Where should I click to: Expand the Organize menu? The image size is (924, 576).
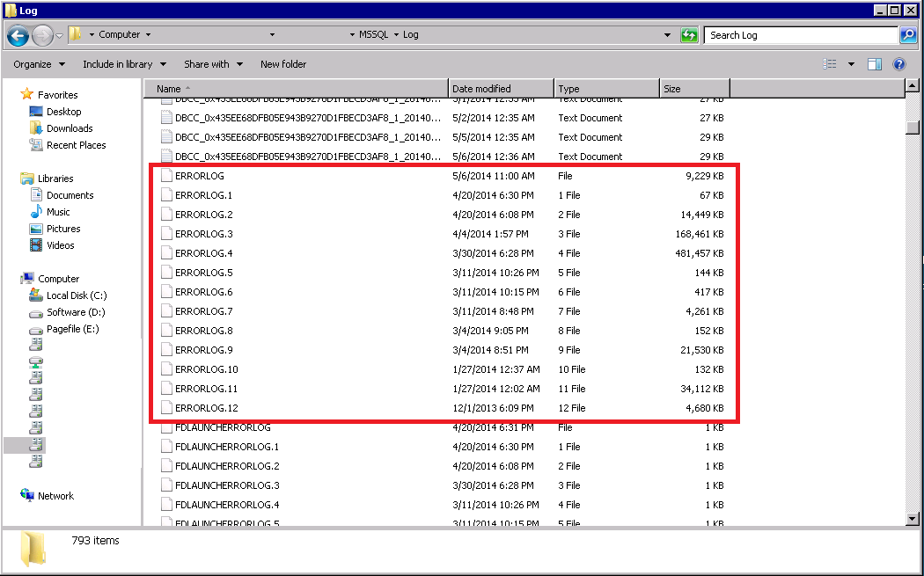click(39, 64)
